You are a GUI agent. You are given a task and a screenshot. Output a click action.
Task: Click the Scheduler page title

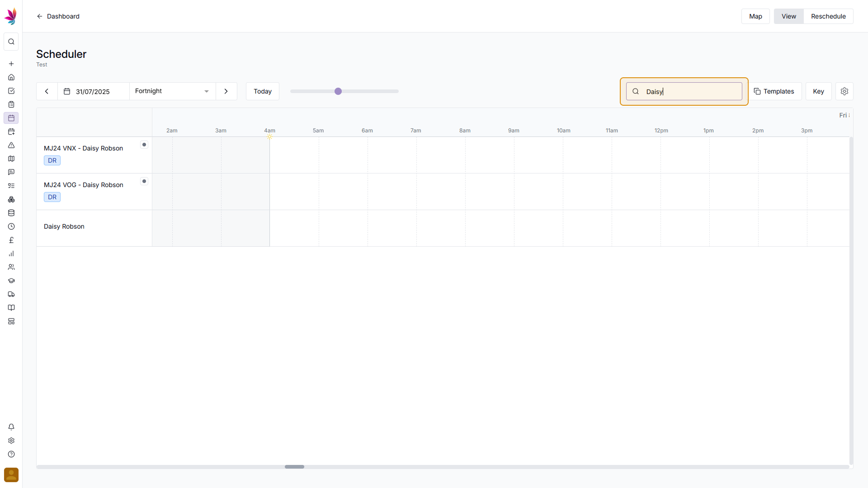[61, 54]
